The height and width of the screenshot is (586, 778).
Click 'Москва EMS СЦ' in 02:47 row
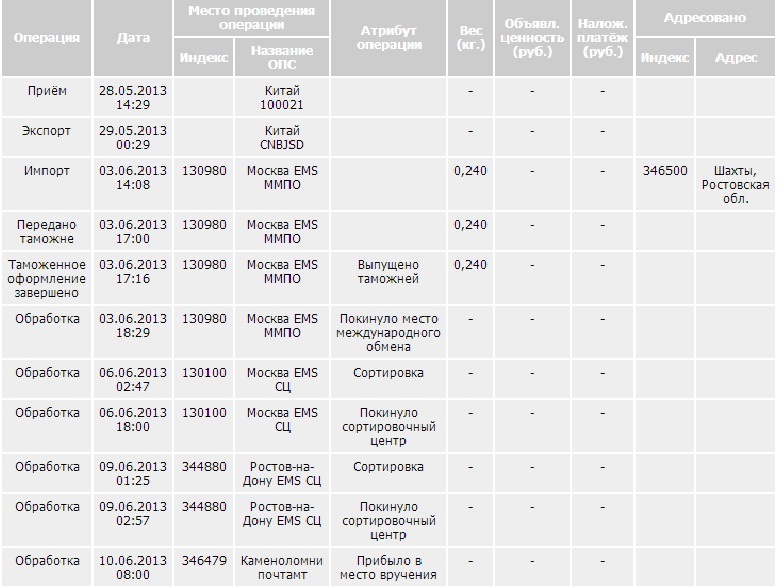point(282,380)
